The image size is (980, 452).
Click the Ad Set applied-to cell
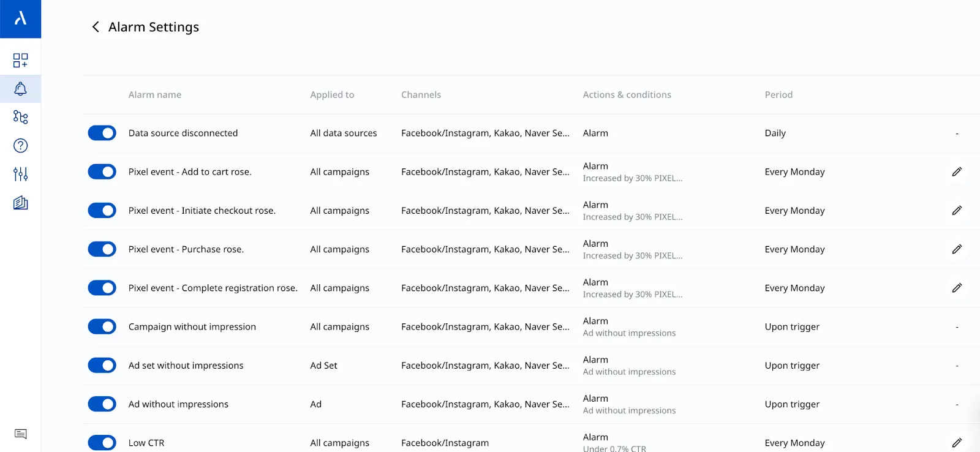323,365
